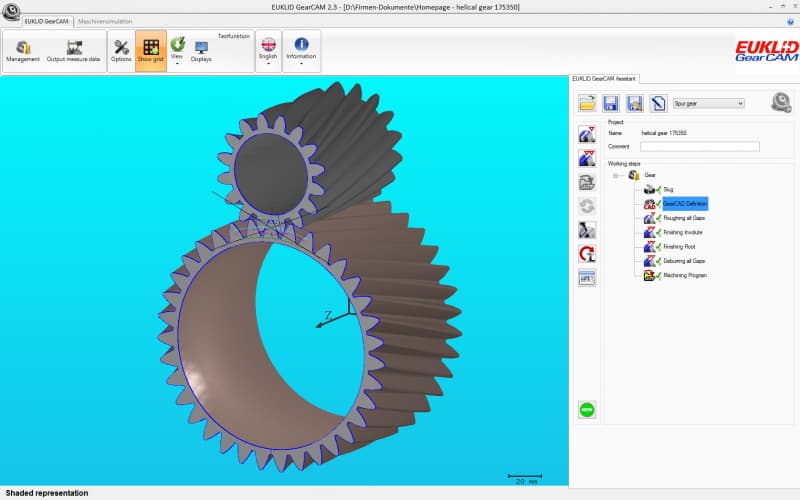Click the Gear node icon in Working steps
Image resolution: width=800 pixels, height=500 pixels.
point(634,175)
